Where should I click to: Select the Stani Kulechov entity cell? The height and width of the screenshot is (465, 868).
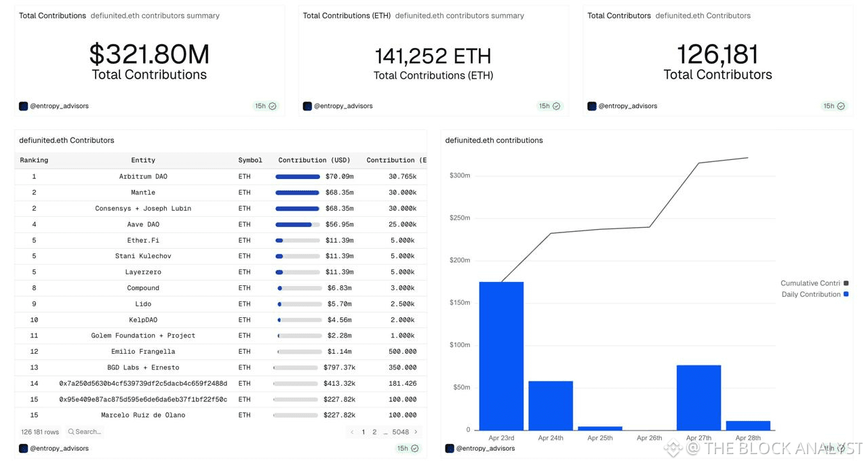[x=143, y=256]
